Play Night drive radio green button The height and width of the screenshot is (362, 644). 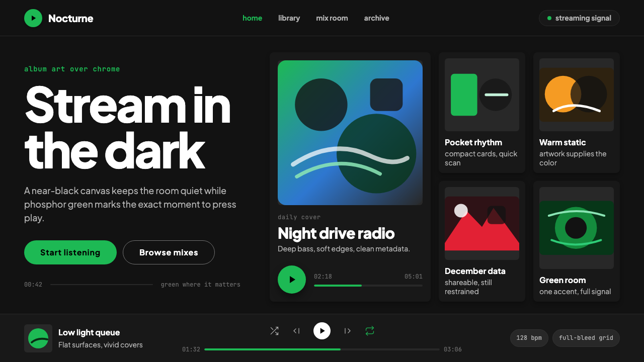tap(292, 280)
